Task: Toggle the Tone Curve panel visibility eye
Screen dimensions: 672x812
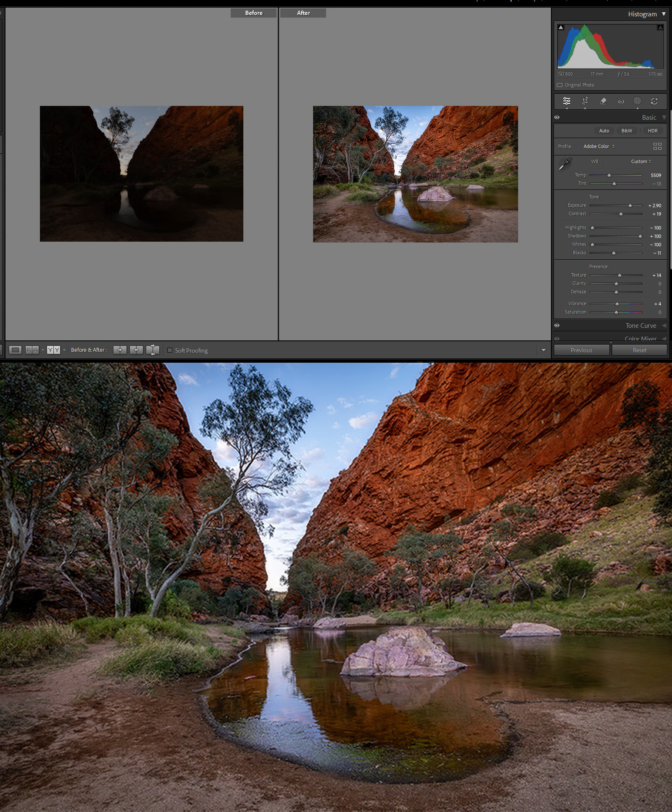Action: (557, 325)
